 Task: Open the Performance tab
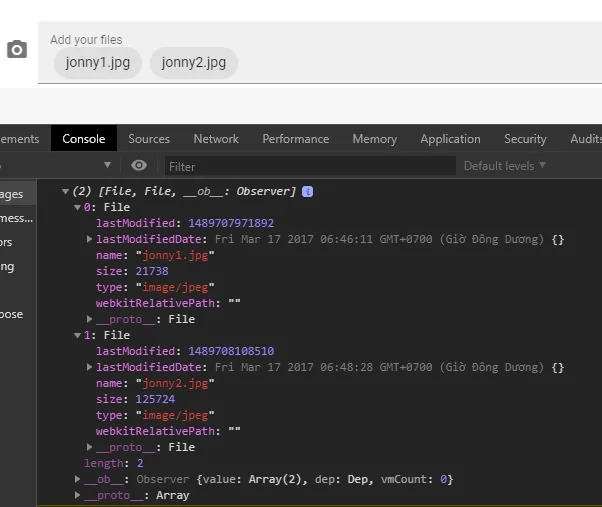(296, 139)
